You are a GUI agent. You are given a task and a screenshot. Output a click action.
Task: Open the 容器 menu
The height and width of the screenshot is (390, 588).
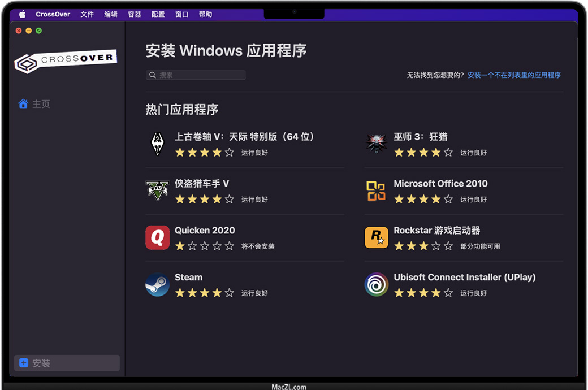135,14
